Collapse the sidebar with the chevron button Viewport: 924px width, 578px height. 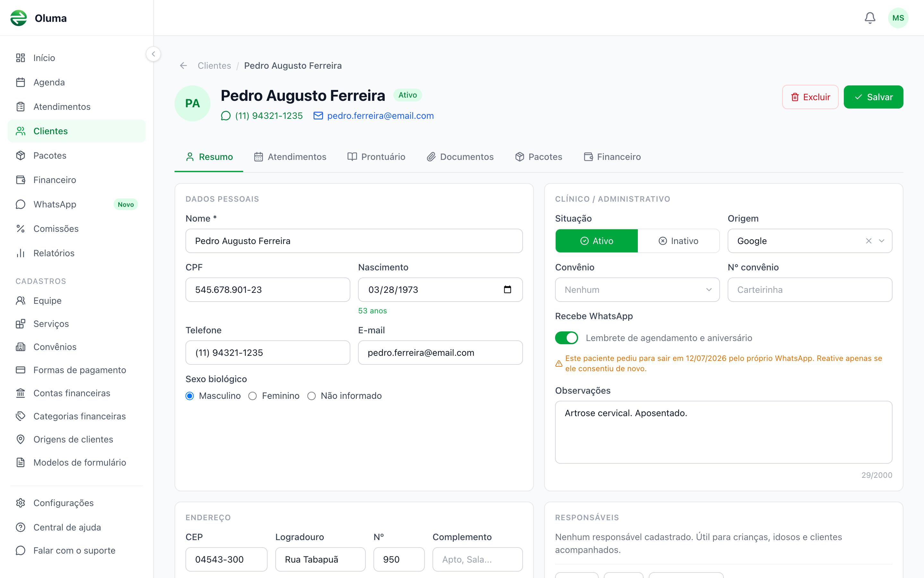click(x=153, y=54)
